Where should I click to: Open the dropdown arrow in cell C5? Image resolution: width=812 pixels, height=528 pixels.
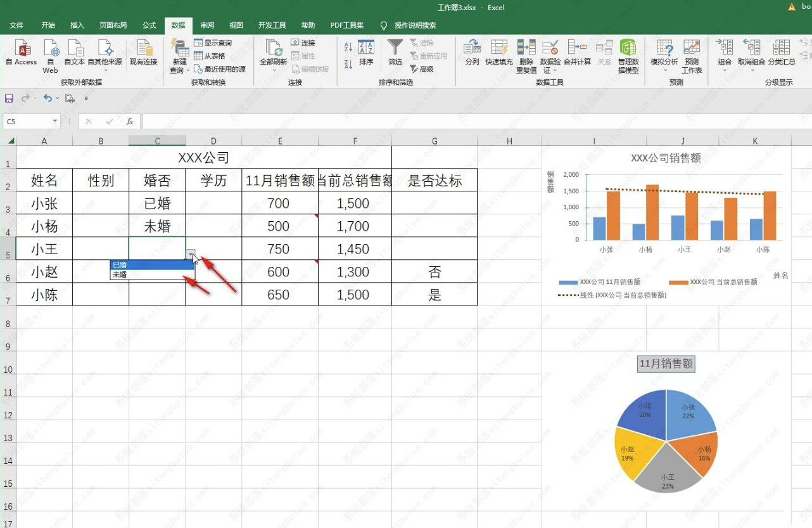(191, 254)
